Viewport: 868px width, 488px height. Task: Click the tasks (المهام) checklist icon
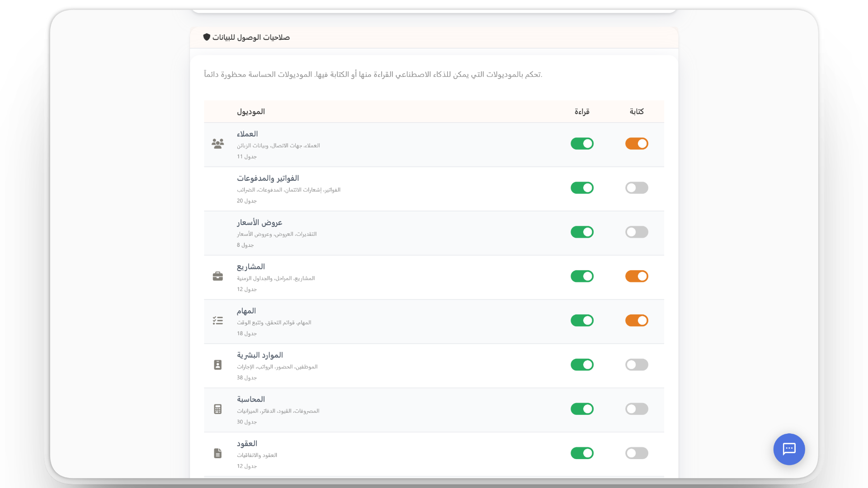pyautogui.click(x=217, y=320)
